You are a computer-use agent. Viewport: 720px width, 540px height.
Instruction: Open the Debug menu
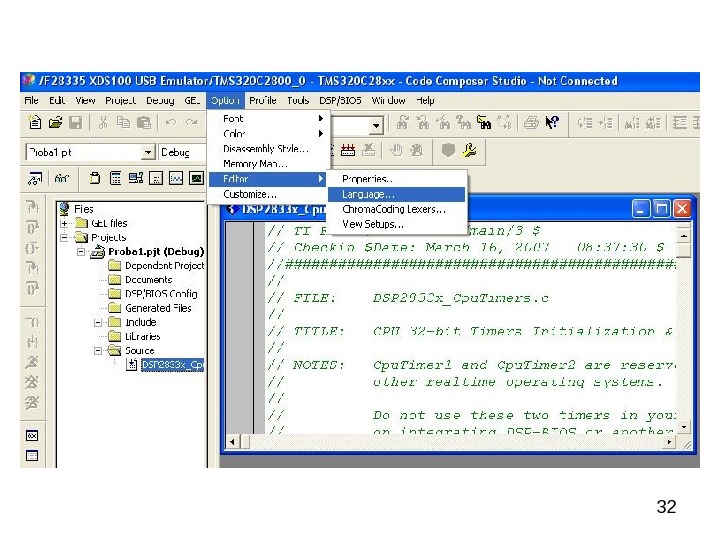point(160,101)
